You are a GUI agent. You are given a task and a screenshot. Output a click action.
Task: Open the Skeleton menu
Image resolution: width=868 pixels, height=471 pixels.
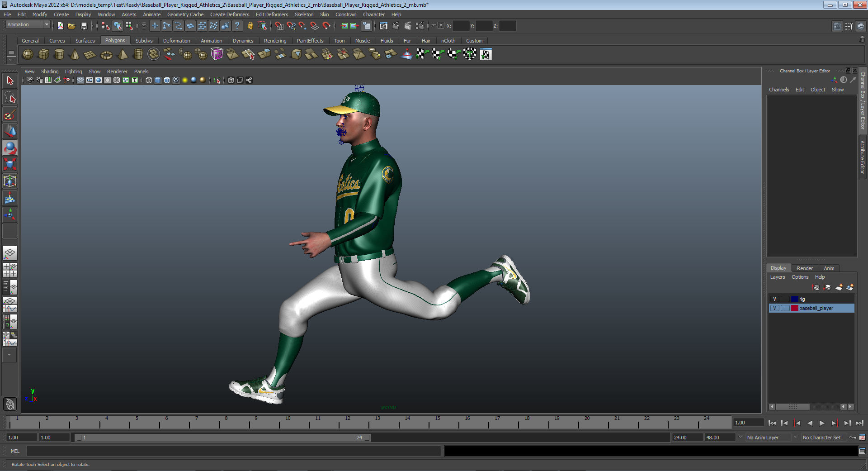click(304, 14)
